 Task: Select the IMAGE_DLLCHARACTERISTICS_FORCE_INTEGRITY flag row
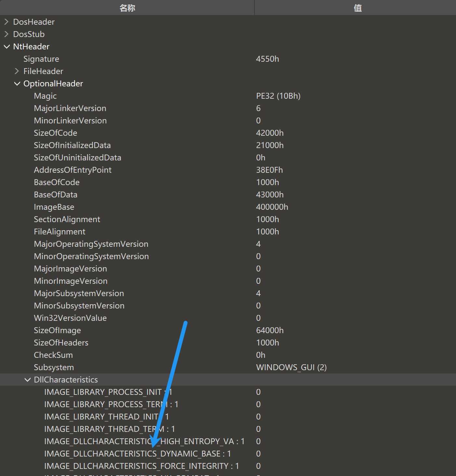pos(141,466)
